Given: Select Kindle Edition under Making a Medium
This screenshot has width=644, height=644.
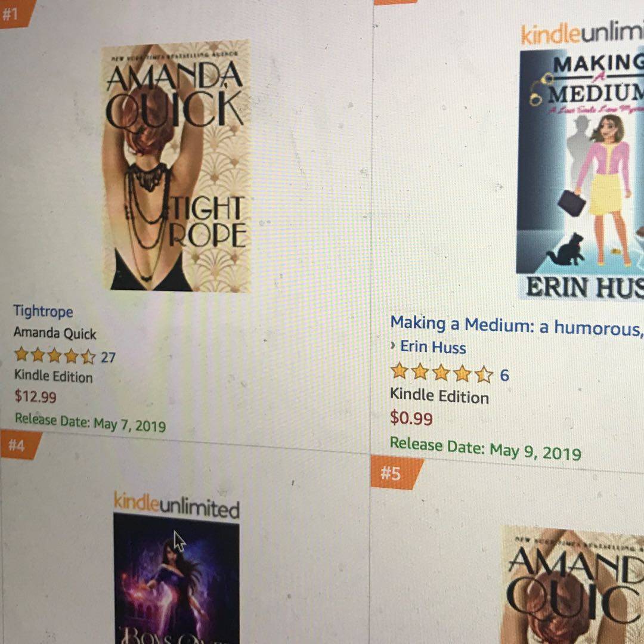Looking at the screenshot, I should (x=439, y=396).
